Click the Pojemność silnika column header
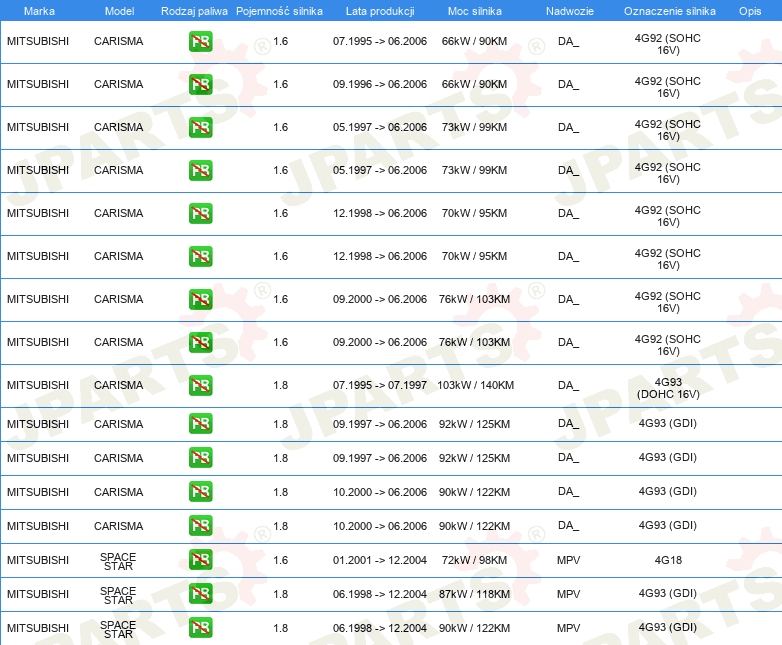The height and width of the screenshot is (645, 782). coord(279,11)
